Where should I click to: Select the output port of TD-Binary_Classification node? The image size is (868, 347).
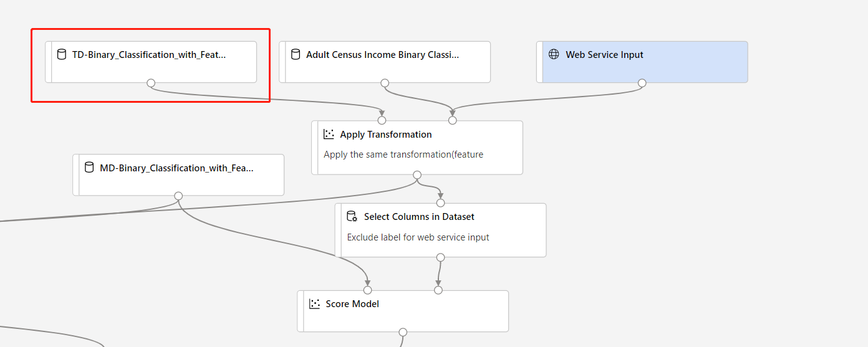(x=151, y=83)
